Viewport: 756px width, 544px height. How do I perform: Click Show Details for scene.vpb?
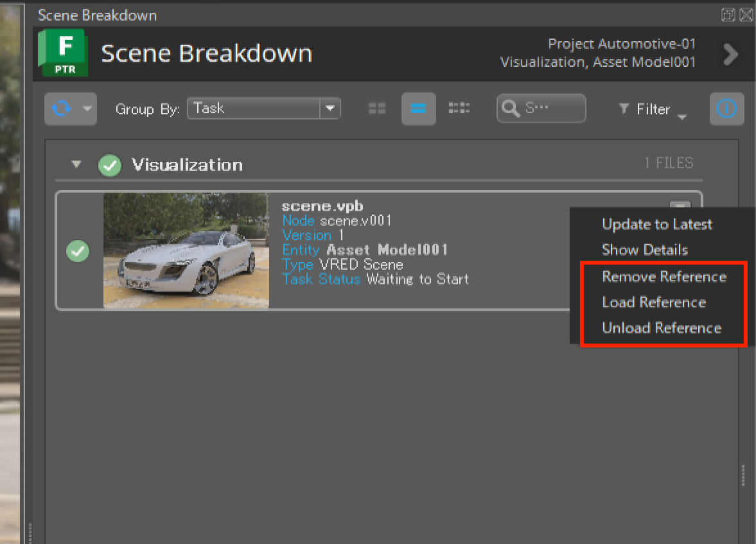(646, 250)
